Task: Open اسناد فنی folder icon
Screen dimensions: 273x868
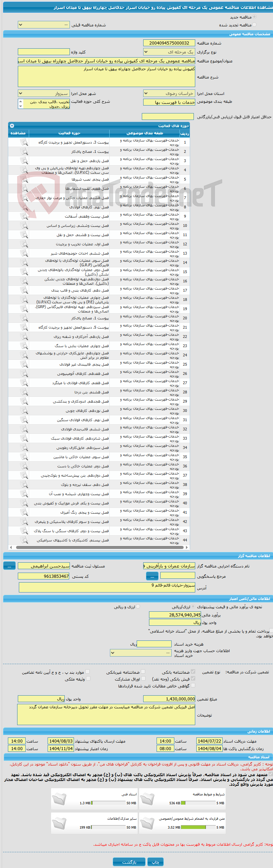Action: coord(59,798)
